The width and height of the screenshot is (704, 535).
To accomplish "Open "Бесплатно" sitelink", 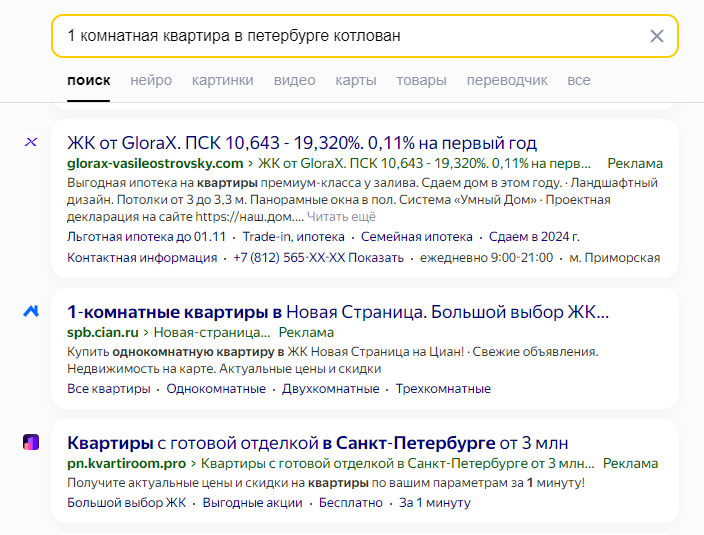I will (351, 503).
